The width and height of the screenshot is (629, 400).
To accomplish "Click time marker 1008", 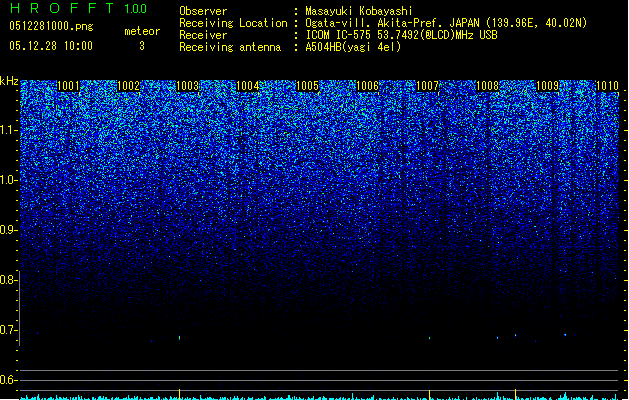I will [487, 86].
